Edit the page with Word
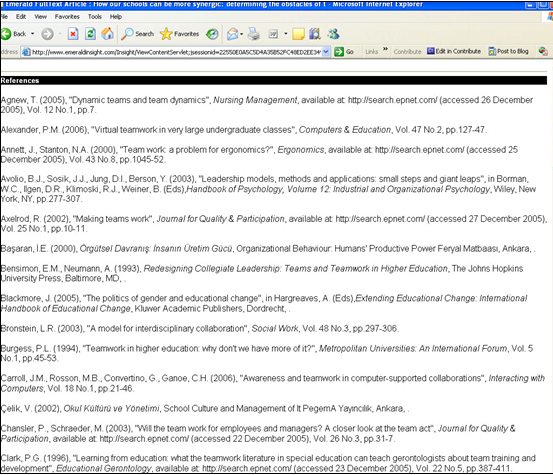Image resolution: width=553 pixels, height=475 pixels. coord(273,34)
